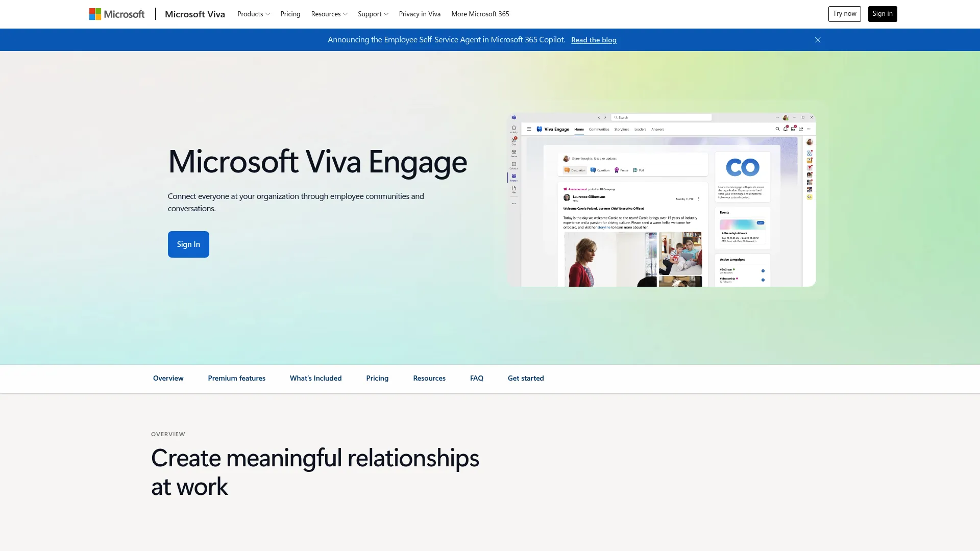Click the 'Create meaningful relationships at work' heading
This screenshot has width=980, height=551.
pyautogui.click(x=315, y=472)
